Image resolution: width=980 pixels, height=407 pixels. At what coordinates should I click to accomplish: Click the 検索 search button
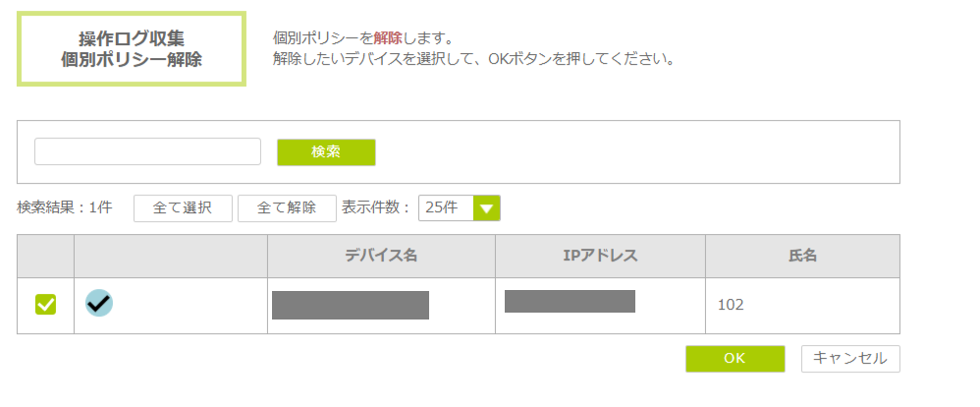coord(326,152)
